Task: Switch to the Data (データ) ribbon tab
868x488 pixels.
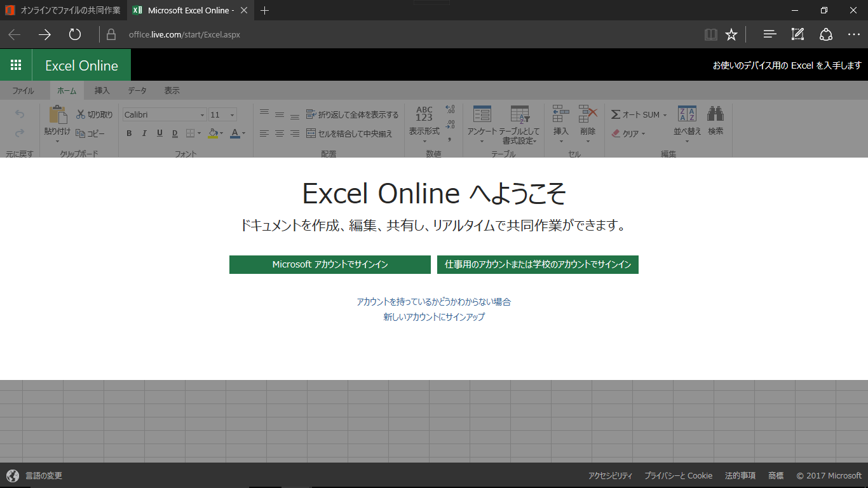Action: [137, 90]
